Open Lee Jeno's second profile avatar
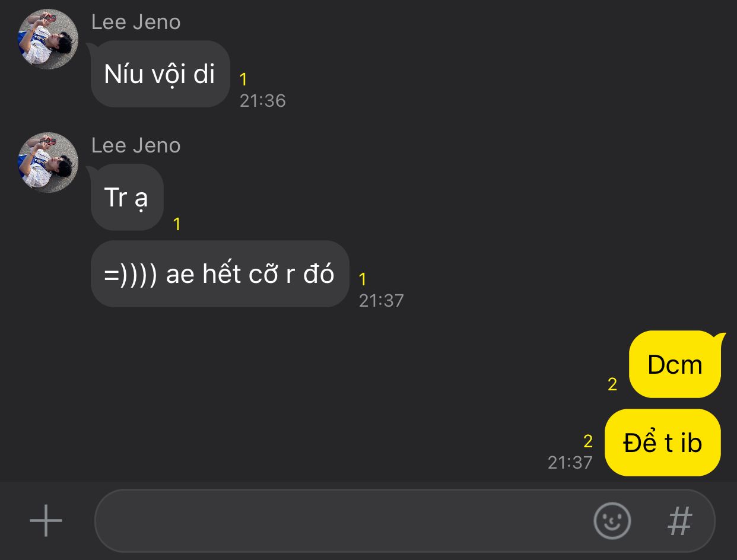Viewport: 737px width, 560px height. point(48,163)
